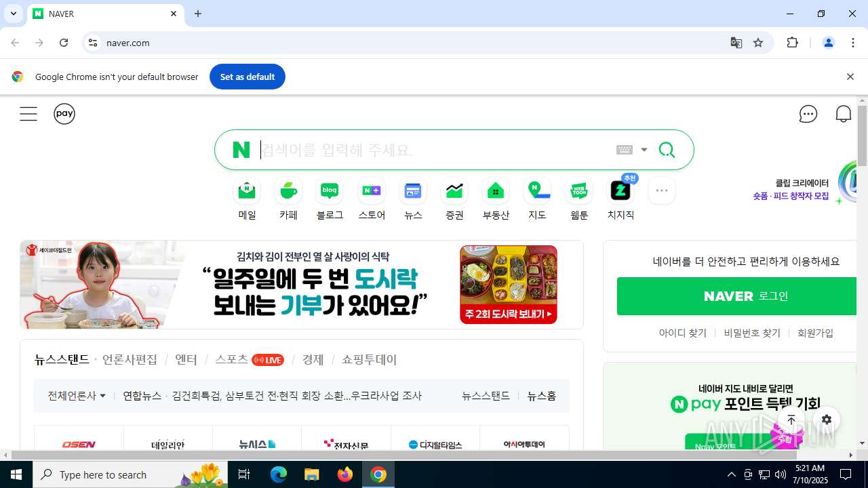Open the 디지털타임스 publisher logo
The width and height of the screenshot is (868, 488).
click(x=435, y=445)
